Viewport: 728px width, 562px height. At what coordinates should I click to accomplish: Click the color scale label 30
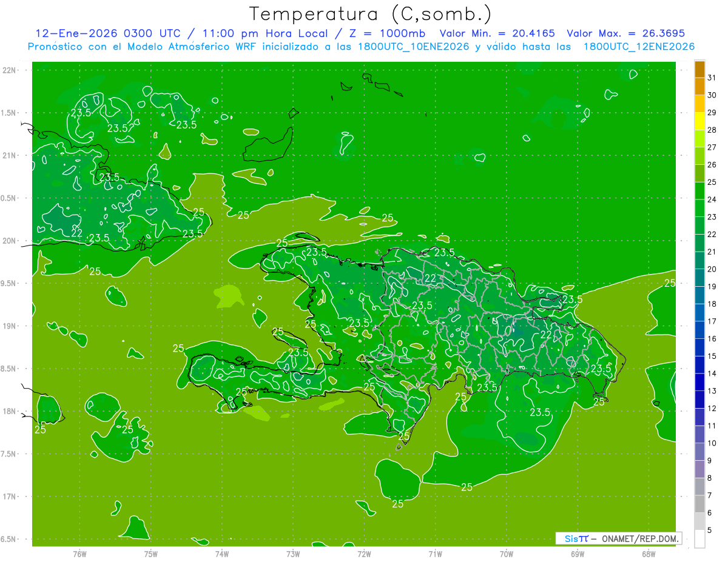click(x=712, y=95)
